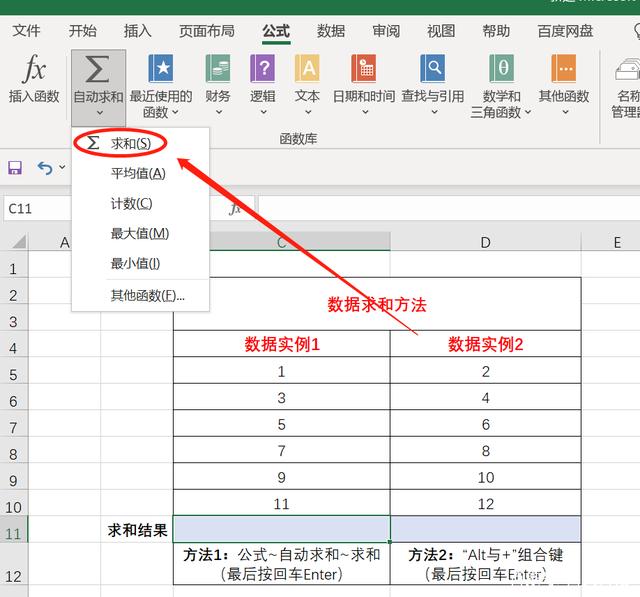Select the cell containing 12
Viewport: 640px width, 597px height.
pyautogui.click(x=485, y=503)
